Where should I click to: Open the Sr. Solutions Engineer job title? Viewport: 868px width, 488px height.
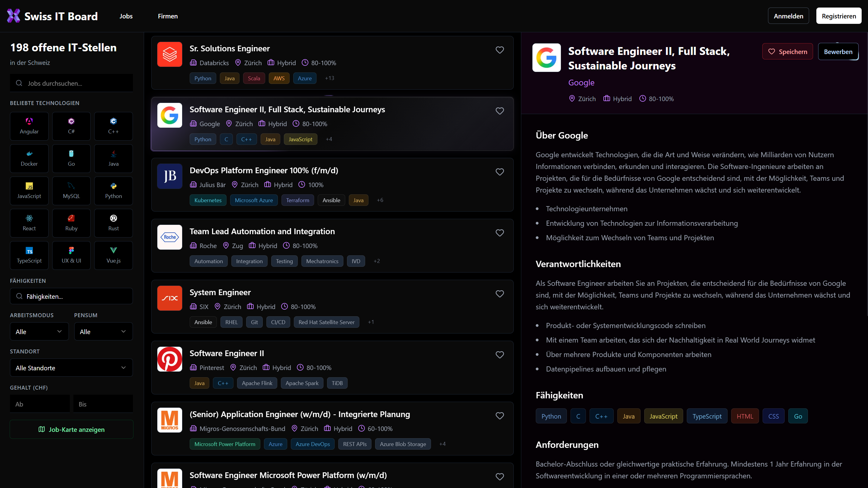tap(230, 49)
